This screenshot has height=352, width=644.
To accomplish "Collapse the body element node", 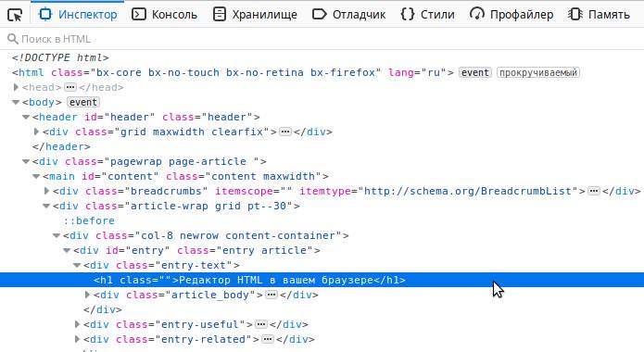I will pos(16,102).
